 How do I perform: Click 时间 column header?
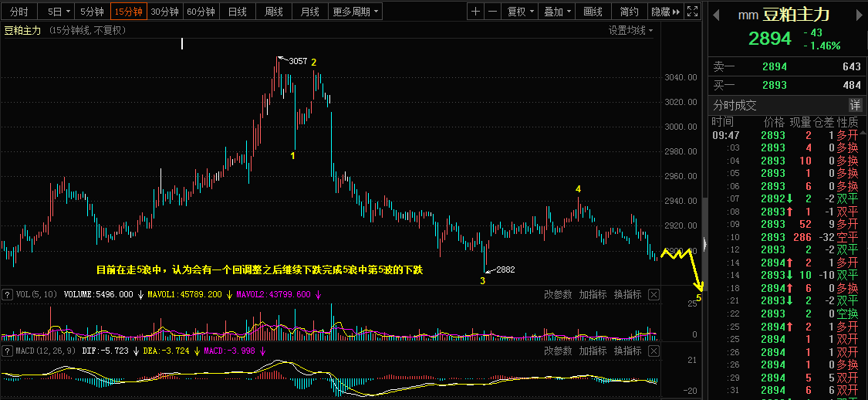click(x=722, y=122)
